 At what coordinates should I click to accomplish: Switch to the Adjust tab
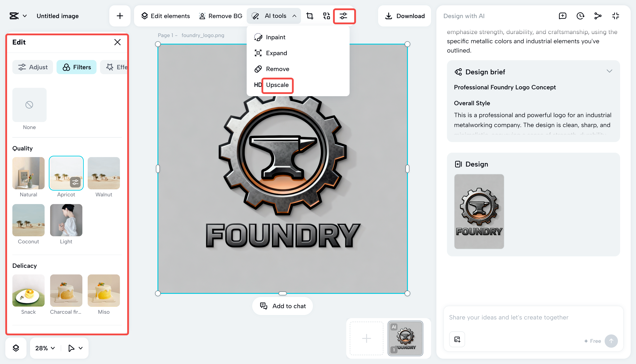tap(33, 67)
